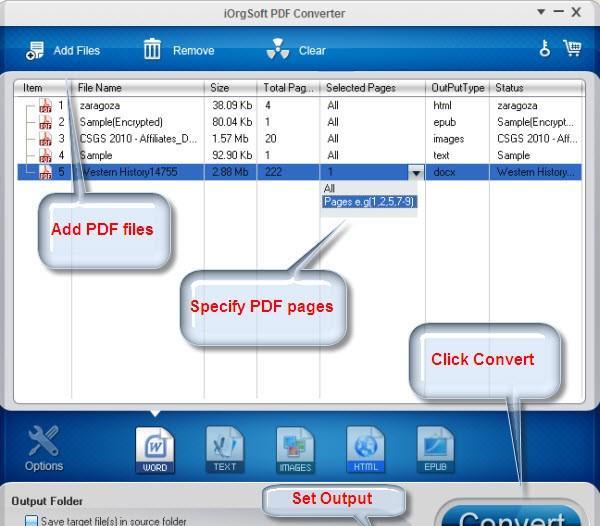
Task: Click total pages value 20
Action: point(271,138)
